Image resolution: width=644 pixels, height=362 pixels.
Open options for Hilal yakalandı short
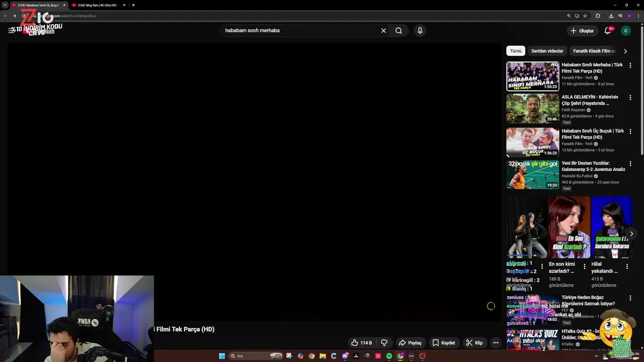627,267
